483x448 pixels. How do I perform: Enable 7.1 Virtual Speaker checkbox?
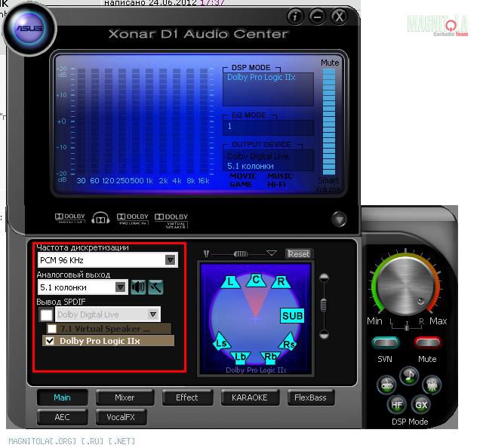click(x=51, y=329)
